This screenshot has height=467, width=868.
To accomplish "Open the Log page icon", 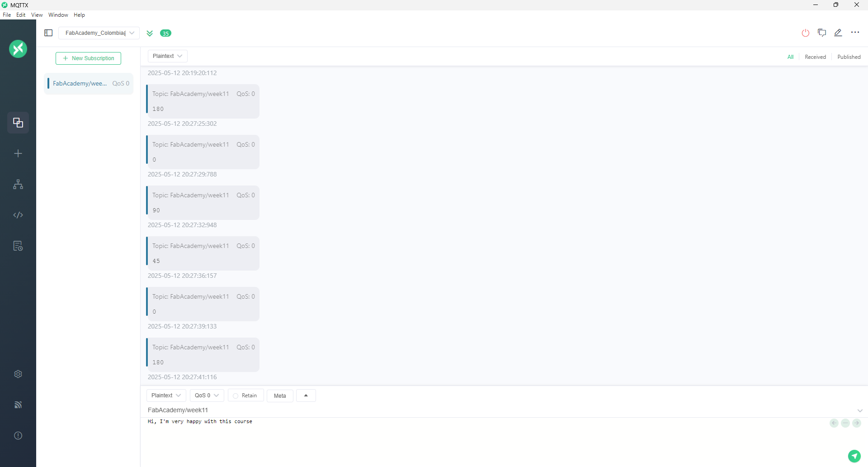I will [x=18, y=246].
